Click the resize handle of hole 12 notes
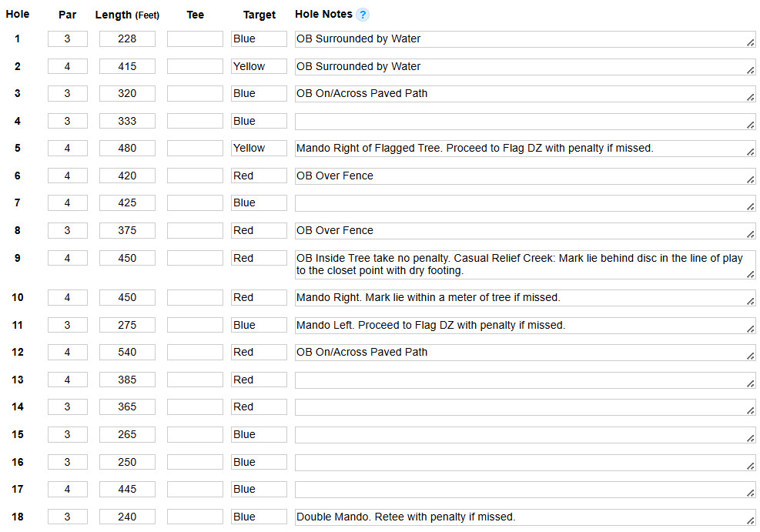The image size is (760, 532). [x=750, y=356]
